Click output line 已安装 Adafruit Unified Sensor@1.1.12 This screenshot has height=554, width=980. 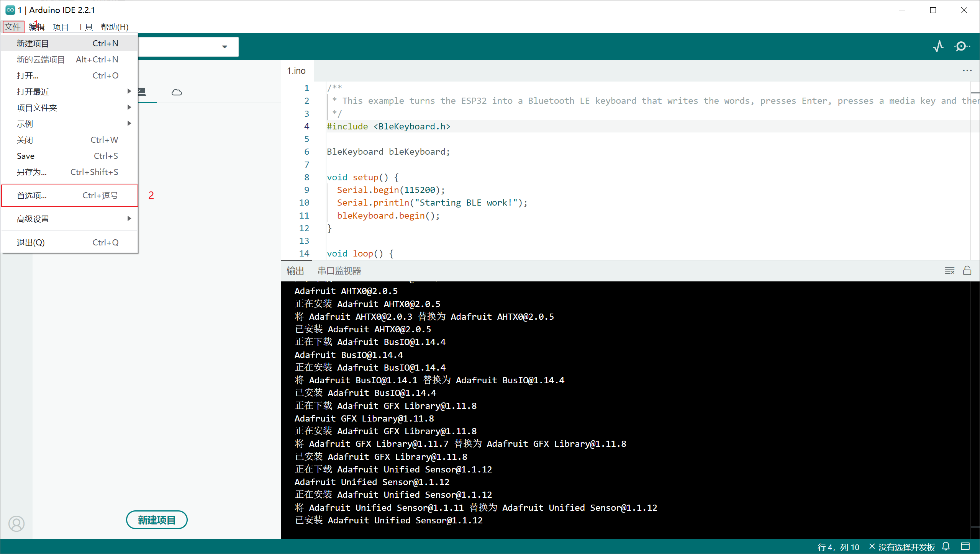click(388, 520)
